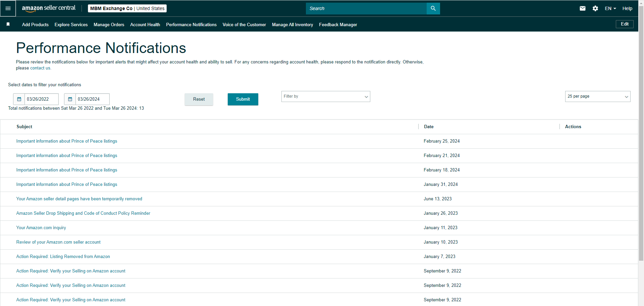Open Review of your Amazon.com seller account
Image resolution: width=644 pixels, height=306 pixels.
tap(58, 242)
